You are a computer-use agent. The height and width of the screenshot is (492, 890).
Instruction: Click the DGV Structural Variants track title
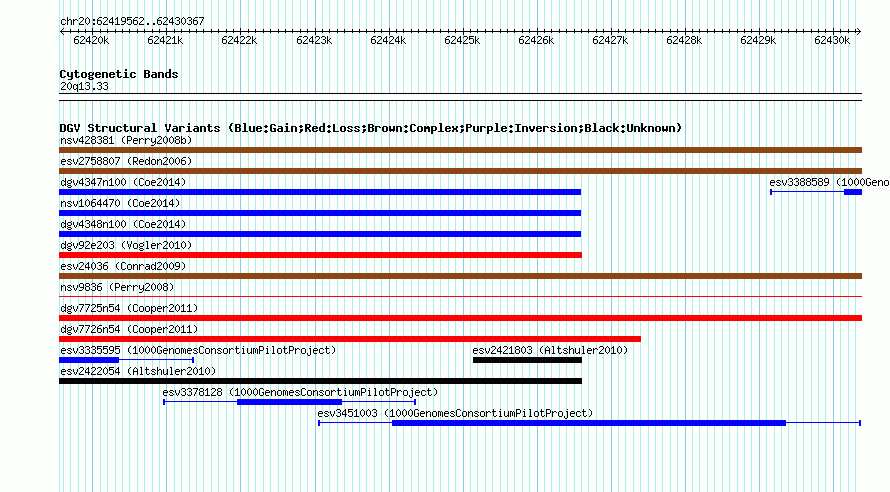point(370,128)
